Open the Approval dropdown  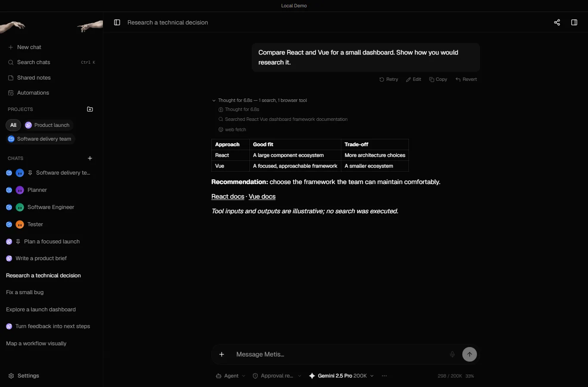277,376
